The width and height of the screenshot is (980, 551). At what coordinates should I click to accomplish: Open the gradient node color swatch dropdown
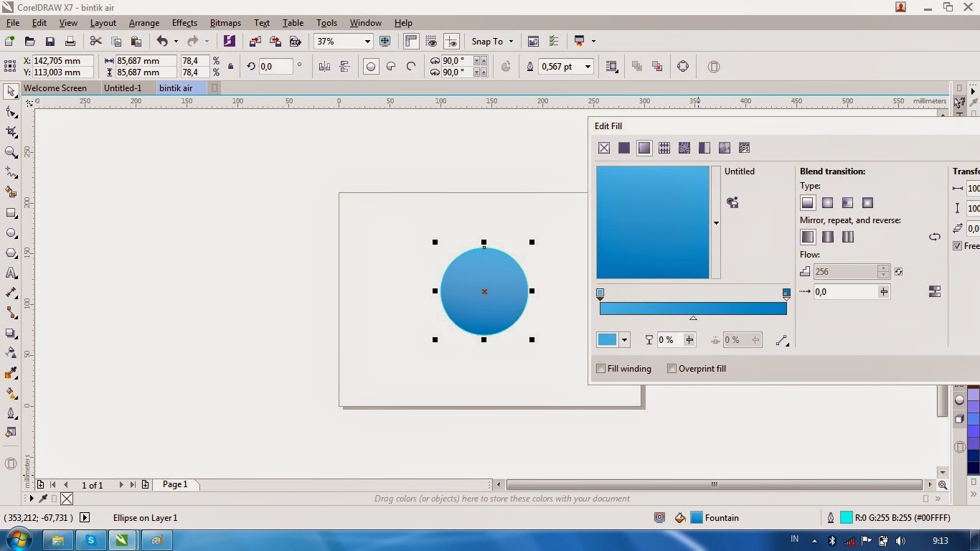click(623, 339)
